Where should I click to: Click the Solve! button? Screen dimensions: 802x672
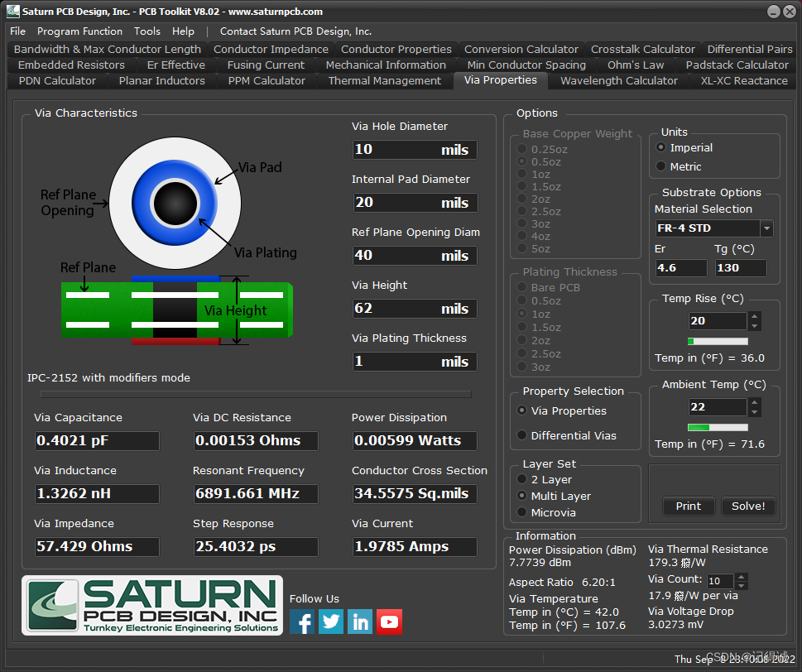pyautogui.click(x=747, y=506)
